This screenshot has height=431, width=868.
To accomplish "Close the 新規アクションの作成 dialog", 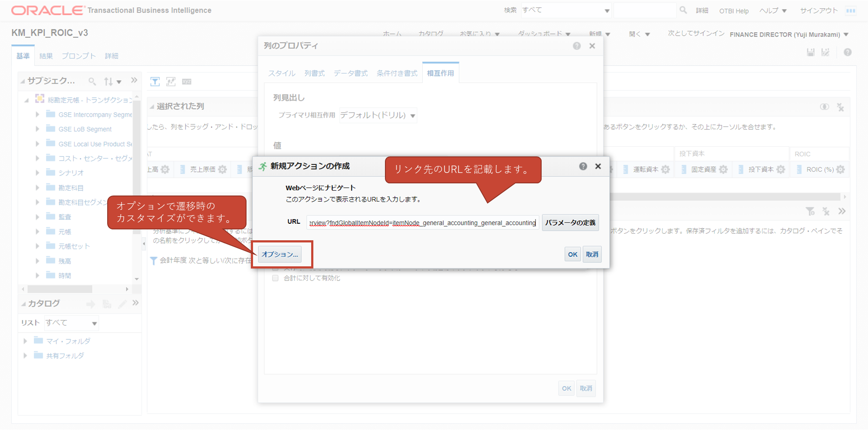I will (x=598, y=166).
